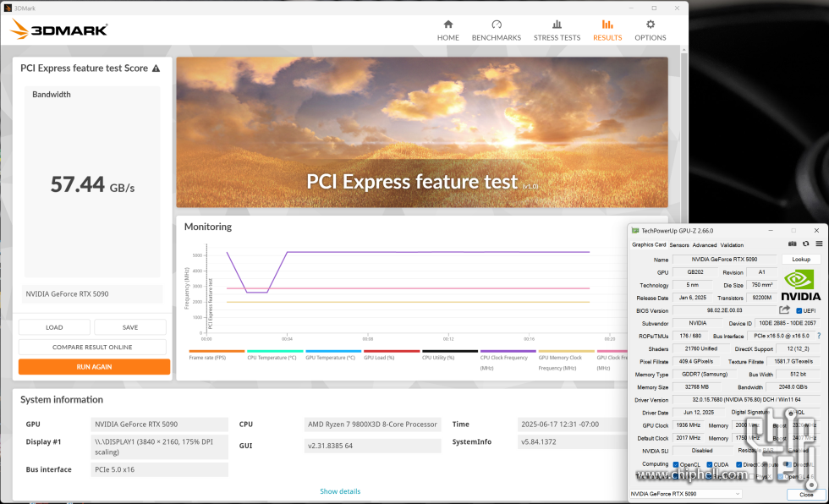This screenshot has height=504, width=829.
Task: Click 'AMD Ryzen 7 9800X3D 8-Core Processor' text
Action: 372,425
